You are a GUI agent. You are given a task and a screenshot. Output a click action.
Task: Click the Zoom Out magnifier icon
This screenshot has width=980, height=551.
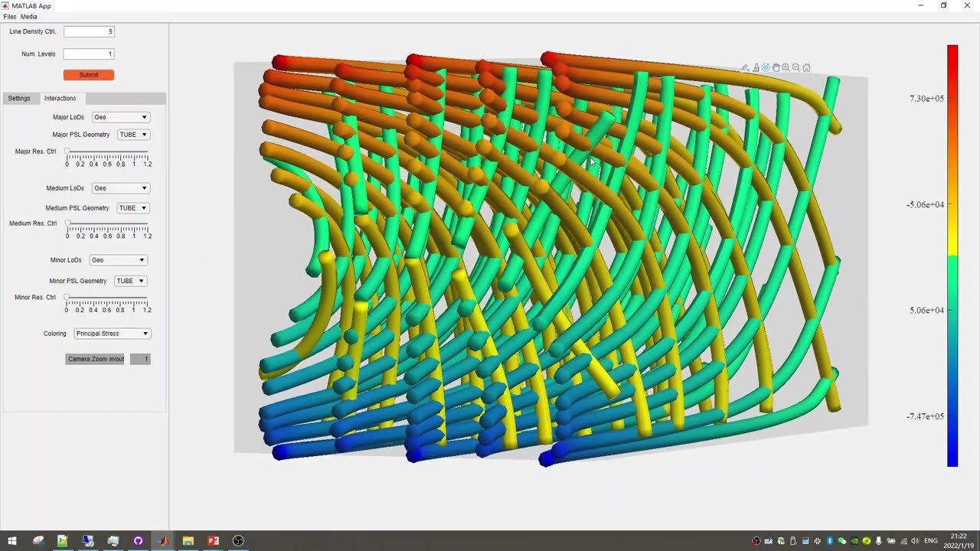pos(796,67)
